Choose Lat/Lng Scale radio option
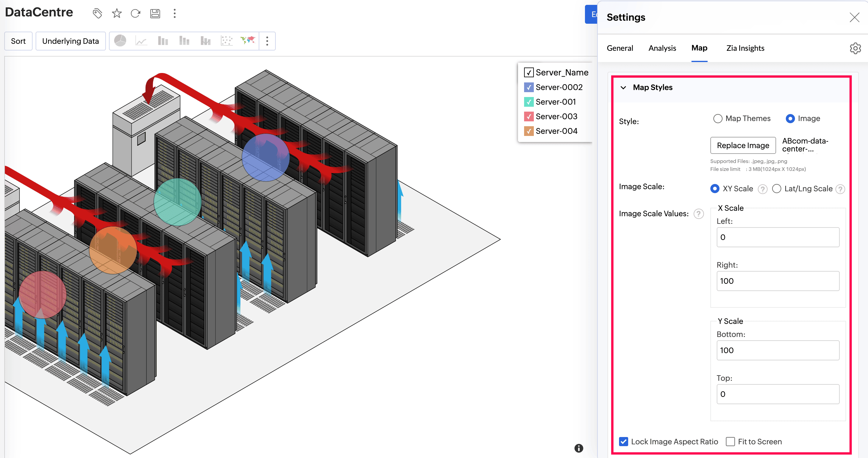Screen dimensions: 868x458 (x=777, y=189)
